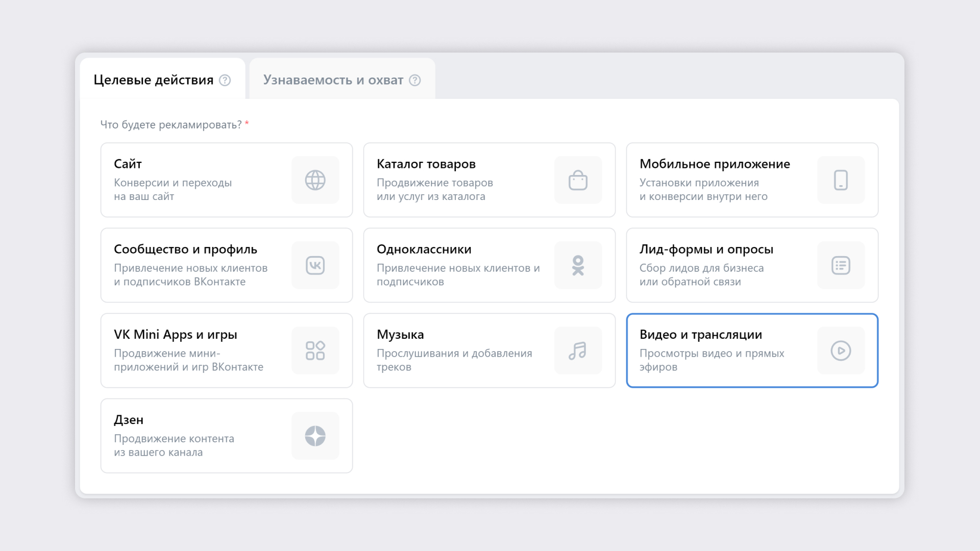
Task: Click the play icon for Видео и трансляции
Action: [841, 350]
